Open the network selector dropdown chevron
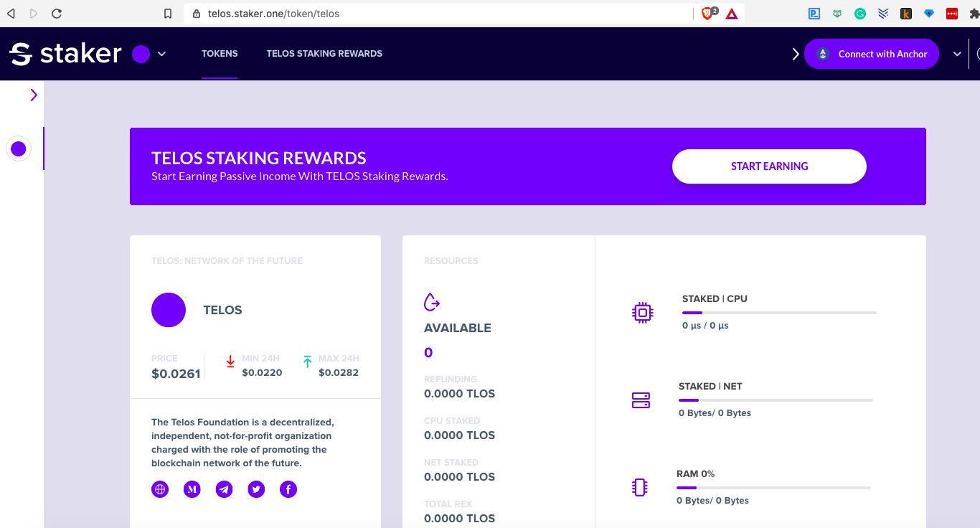The image size is (980, 528). [161, 54]
